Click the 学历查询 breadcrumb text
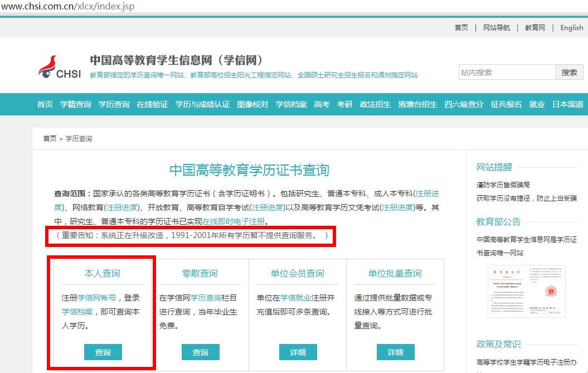Screen dimensions: 588x373 [x=79, y=139]
